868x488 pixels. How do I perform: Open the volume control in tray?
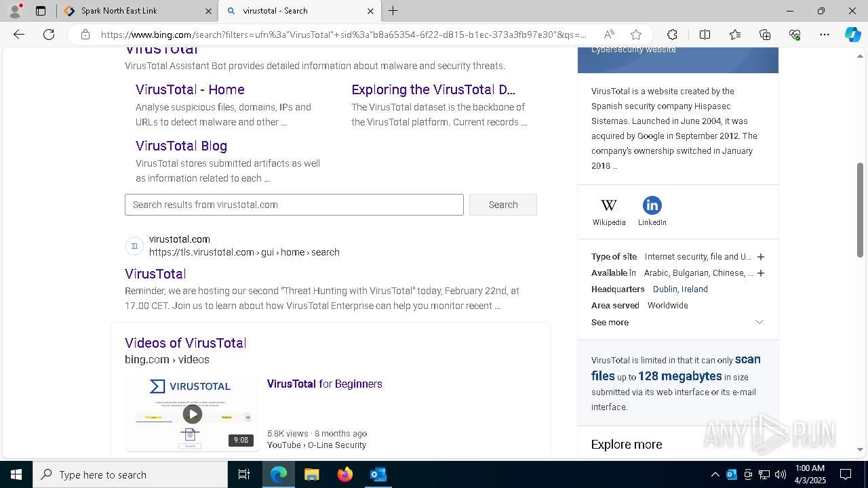tap(781, 474)
